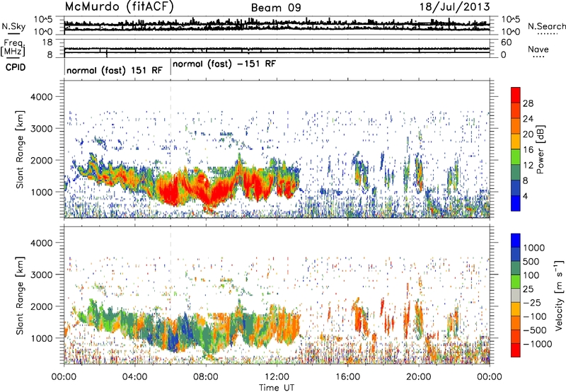Select 'normal (fast) 151 RF' text
Screen dimensions: 566x392
(115, 70)
